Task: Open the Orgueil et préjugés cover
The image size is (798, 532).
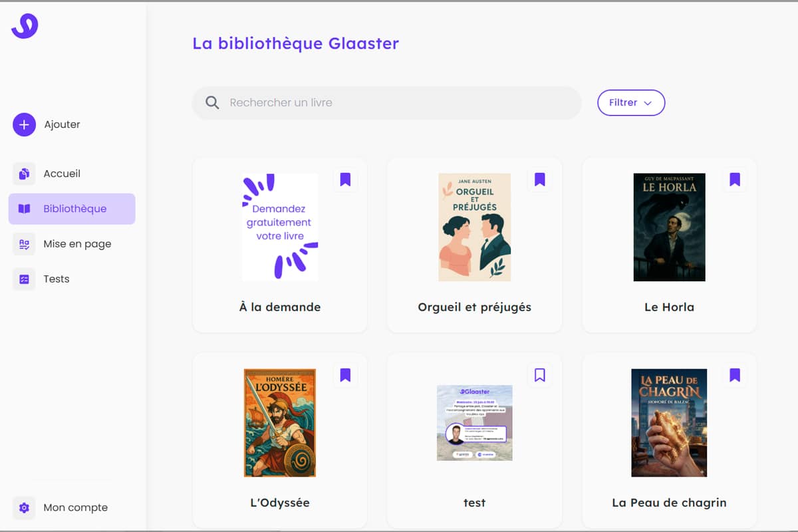Action: (475, 227)
